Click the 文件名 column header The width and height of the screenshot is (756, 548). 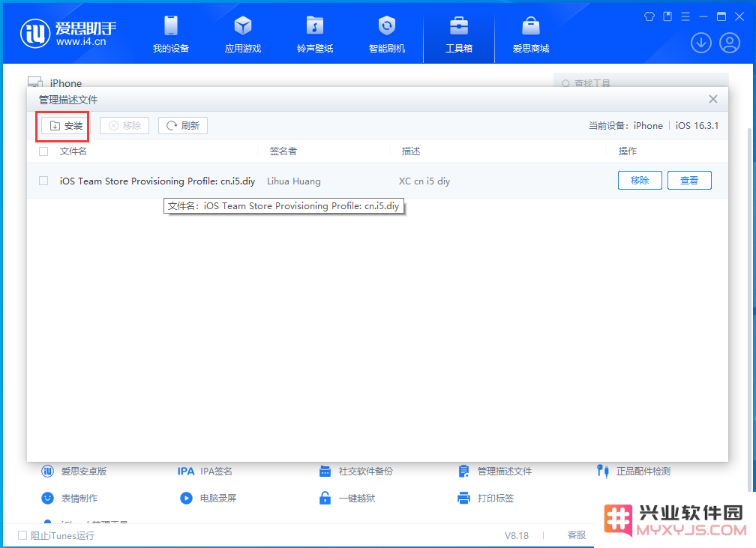pyautogui.click(x=73, y=151)
